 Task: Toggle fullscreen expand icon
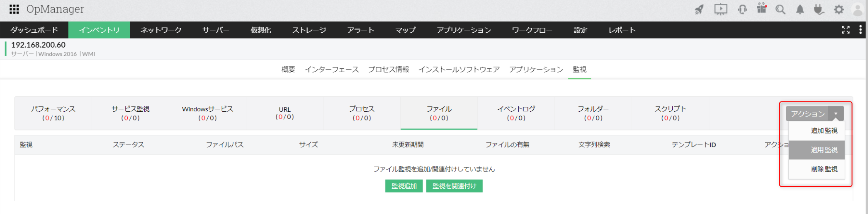[x=846, y=30]
